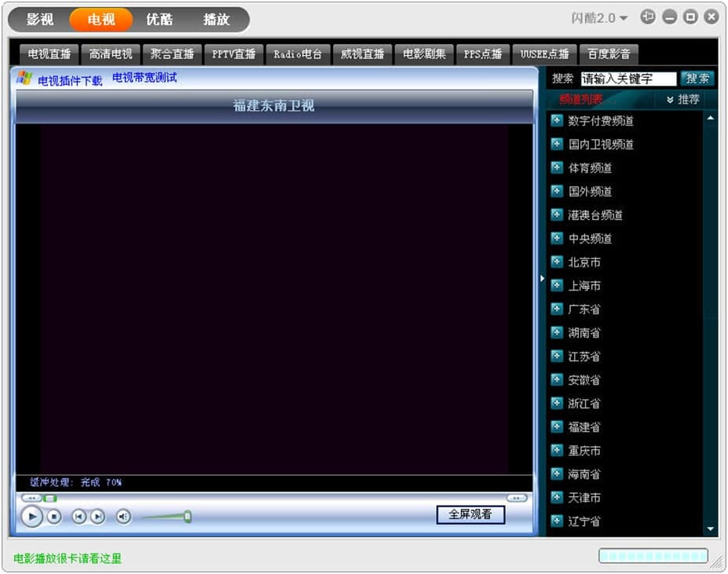Image resolution: width=728 pixels, height=574 pixels.
Task: Open UUSEE点播 sub tab
Action: [x=544, y=54]
